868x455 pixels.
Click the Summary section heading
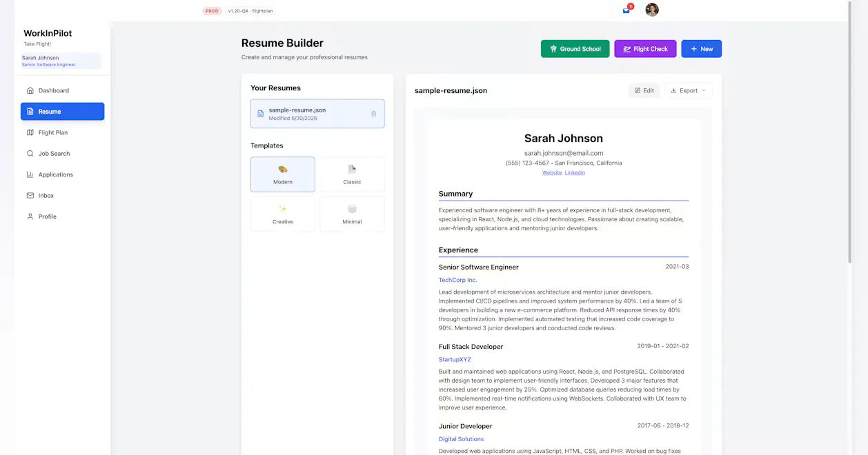pyautogui.click(x=456, y=194)
